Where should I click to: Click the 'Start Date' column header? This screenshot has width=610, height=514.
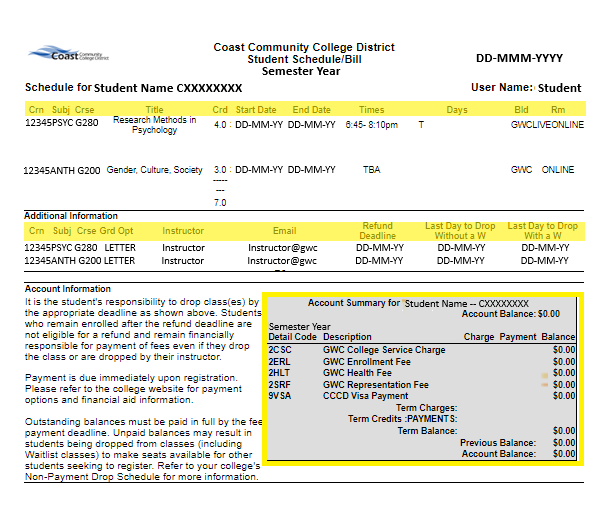pyautogui.click(x=256, y=110)
